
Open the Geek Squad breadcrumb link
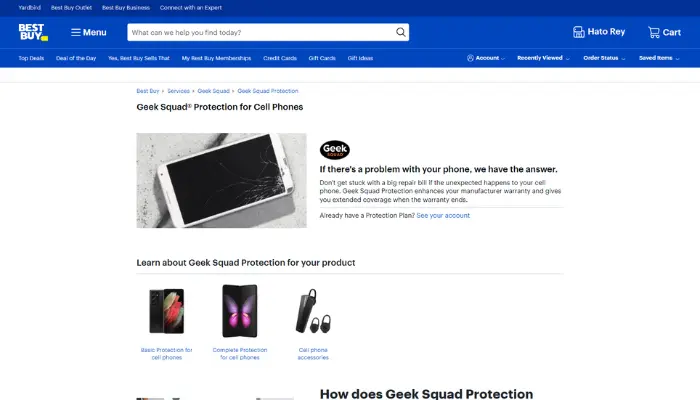click(x=213, y=91)
